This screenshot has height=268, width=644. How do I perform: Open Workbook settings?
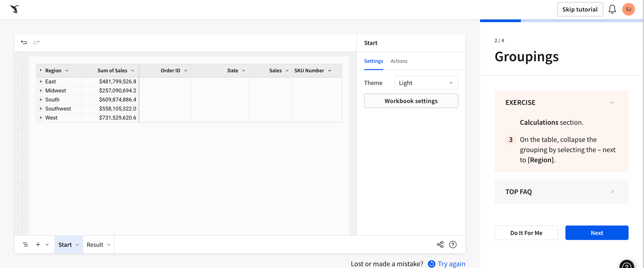[x=411, y=101]
